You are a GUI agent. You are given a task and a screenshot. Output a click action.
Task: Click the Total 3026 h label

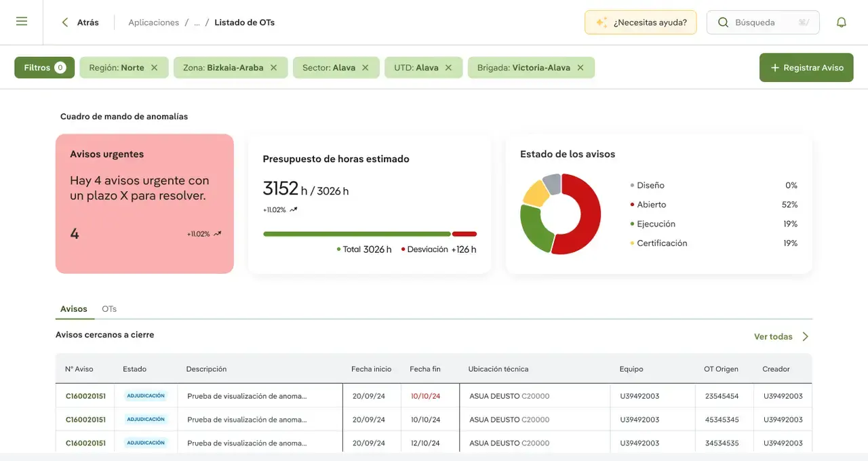364,249
